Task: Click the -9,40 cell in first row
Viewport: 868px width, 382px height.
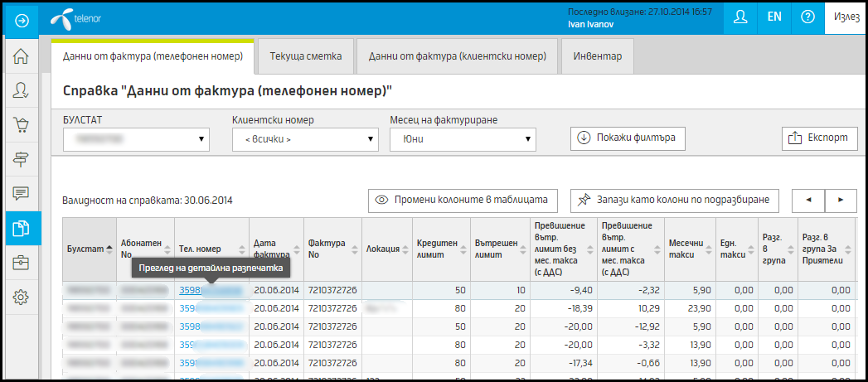Action: 564,289
